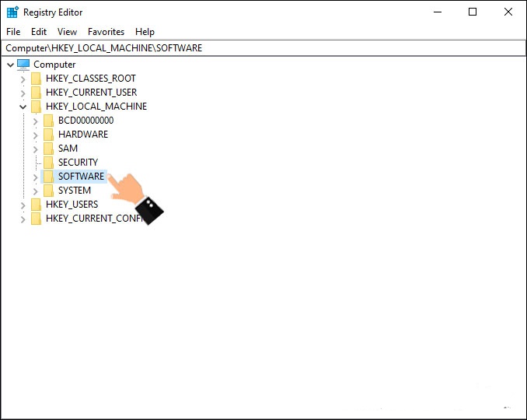
Task: Click the HARDWARE folder icon
Action: (48, 135)
